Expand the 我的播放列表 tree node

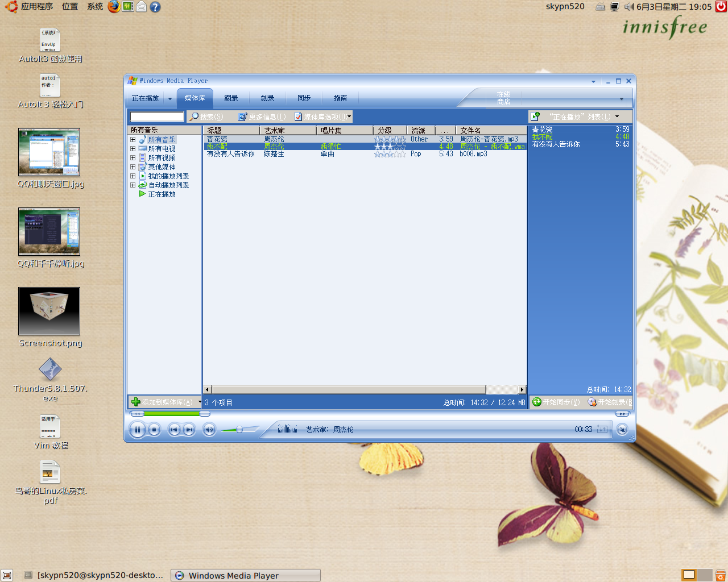[133, 176]
